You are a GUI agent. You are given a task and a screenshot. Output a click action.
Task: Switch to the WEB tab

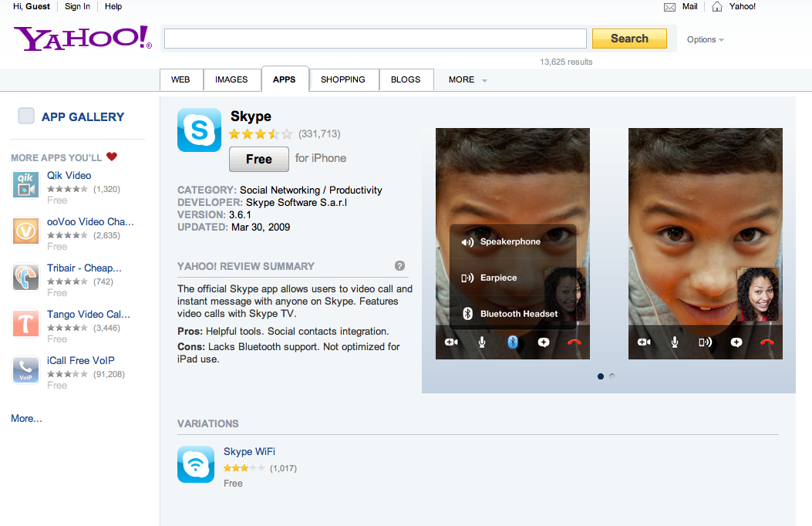pyautogui.click(x=180, y=79)
